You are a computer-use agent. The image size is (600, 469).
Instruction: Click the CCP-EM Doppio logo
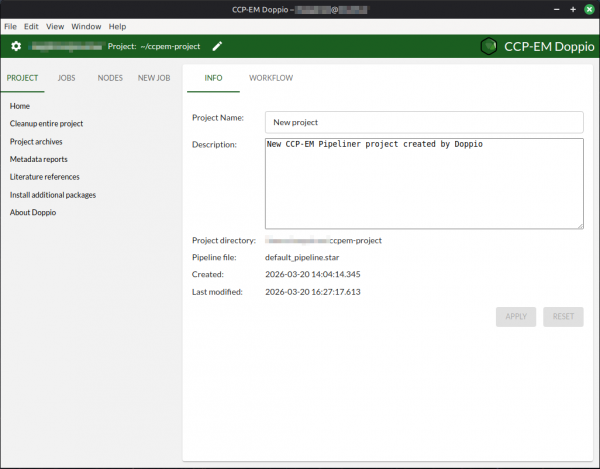(x=488, y=46)
